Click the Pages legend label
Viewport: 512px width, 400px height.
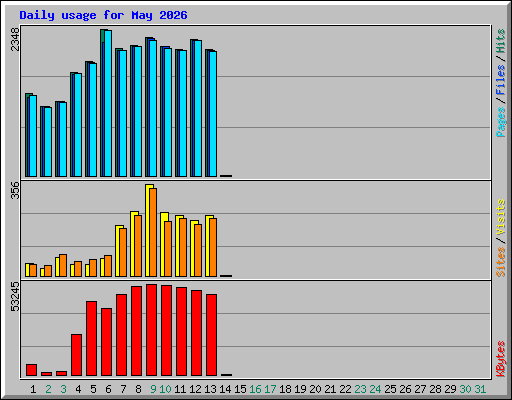tap(501, 122)
